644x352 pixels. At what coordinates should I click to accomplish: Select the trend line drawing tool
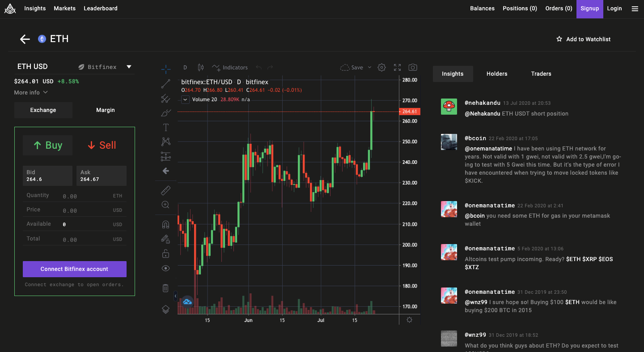pyautogui.click(x=165, y=84)
